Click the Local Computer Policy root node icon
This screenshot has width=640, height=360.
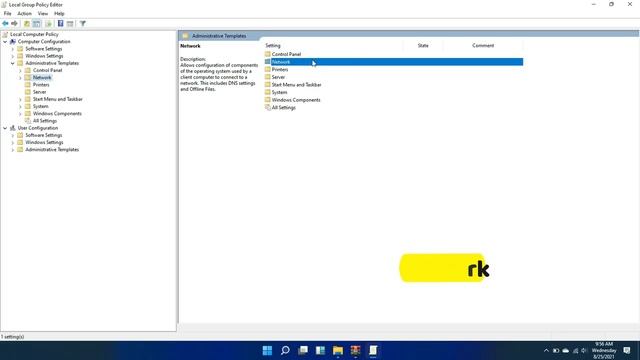(x=5, y=34)
